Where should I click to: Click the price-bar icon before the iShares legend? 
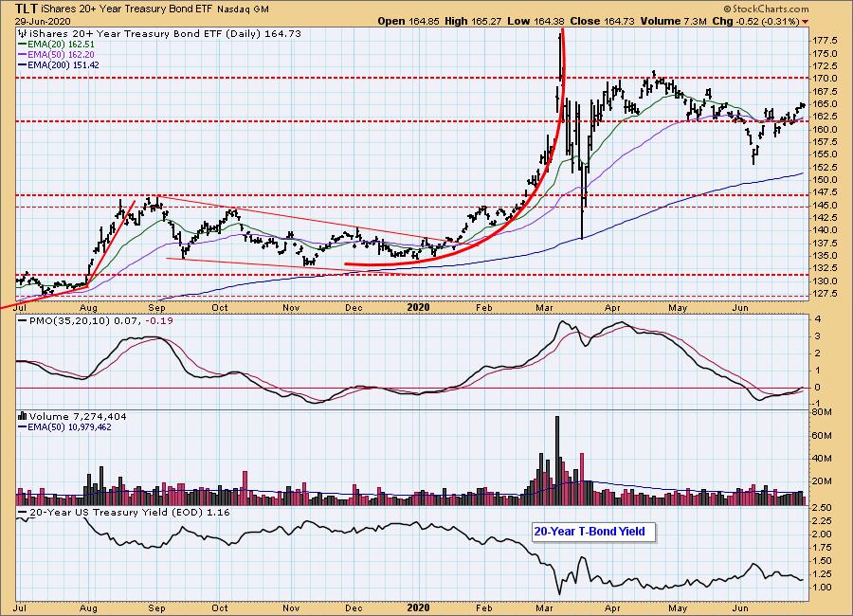pyautogui.click(x=22, y=34)
